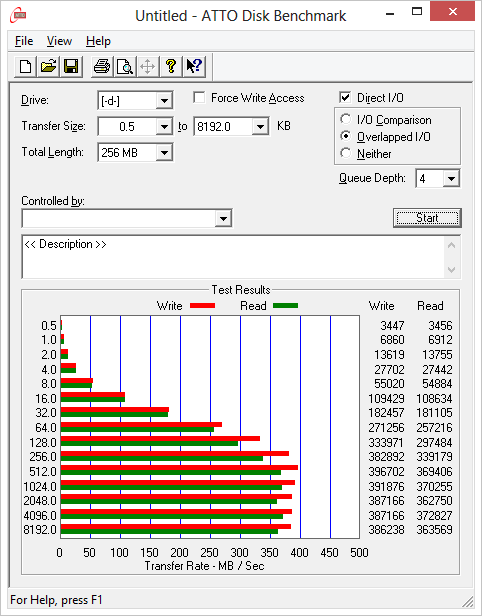Click inside the Description text box
This screenshot has width=482, height=616.
click(x=234, y=257)
